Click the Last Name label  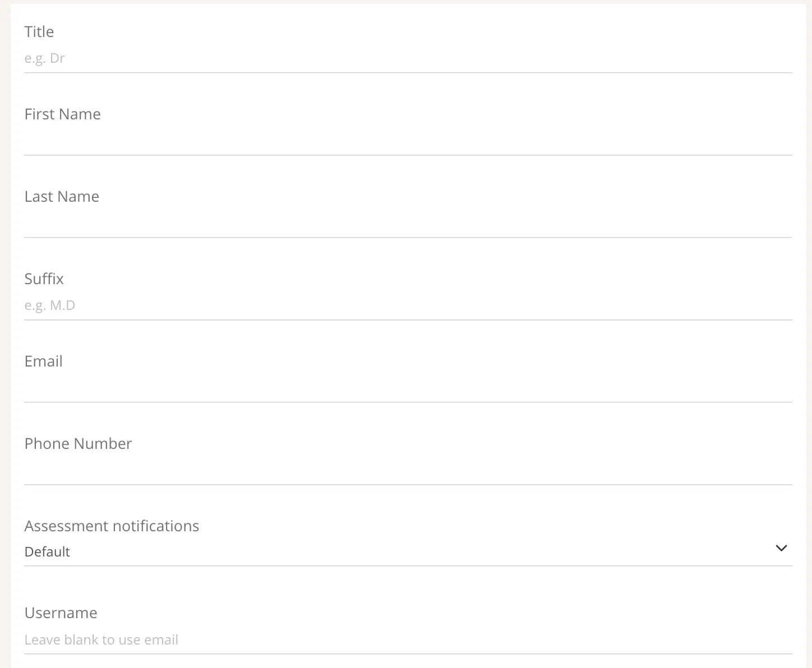pyautogui.click(x=62, y=196)
